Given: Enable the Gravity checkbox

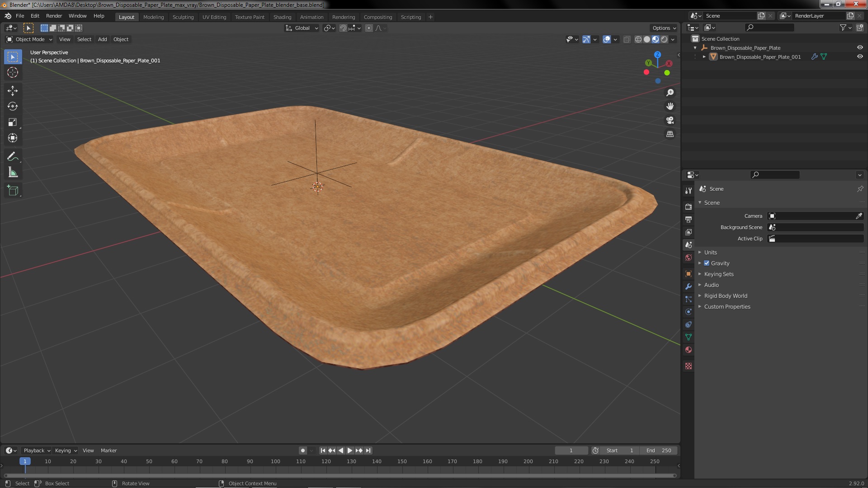Looking at the screenshot, I should point(707,263).
